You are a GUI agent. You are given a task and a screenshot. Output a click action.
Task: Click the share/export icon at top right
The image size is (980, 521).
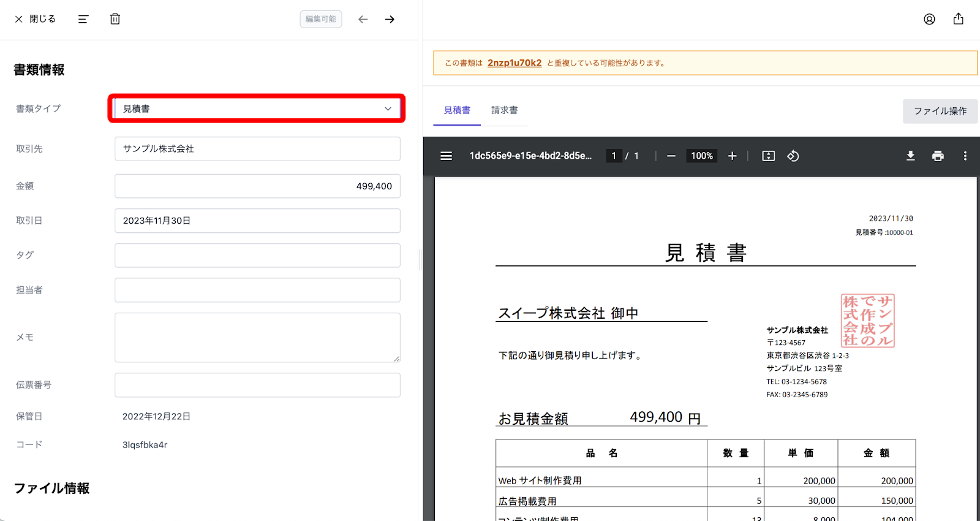tap(959, 19)
